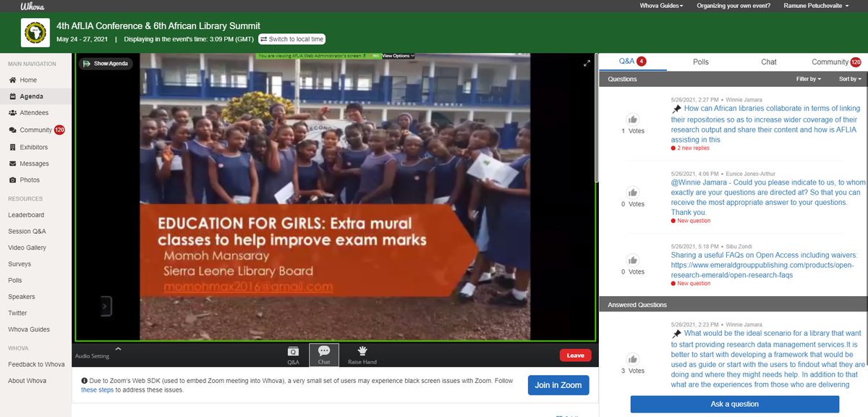Screen dimensions: 868x417
Task: Select the Q&A tab
Action: tap(632, 62)
